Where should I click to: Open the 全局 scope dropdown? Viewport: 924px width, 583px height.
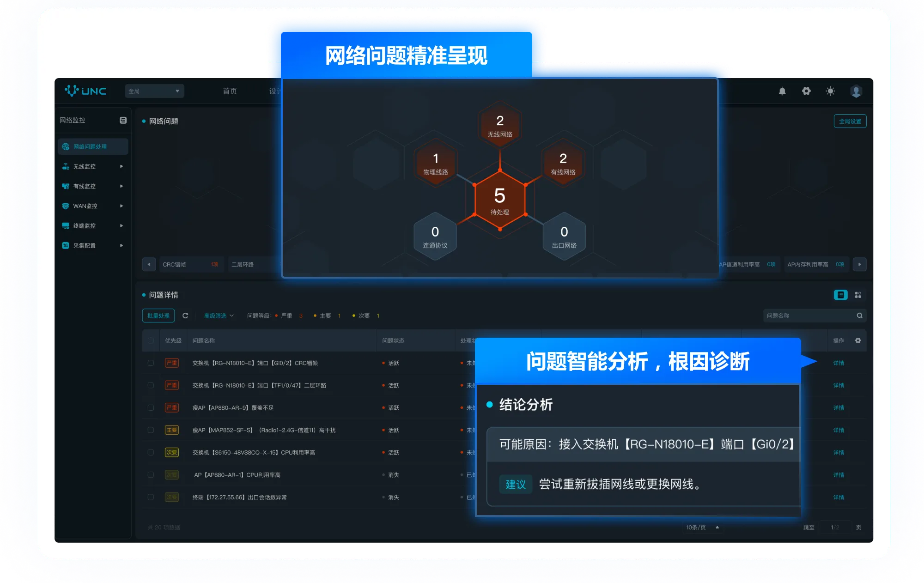coord(154,91)
